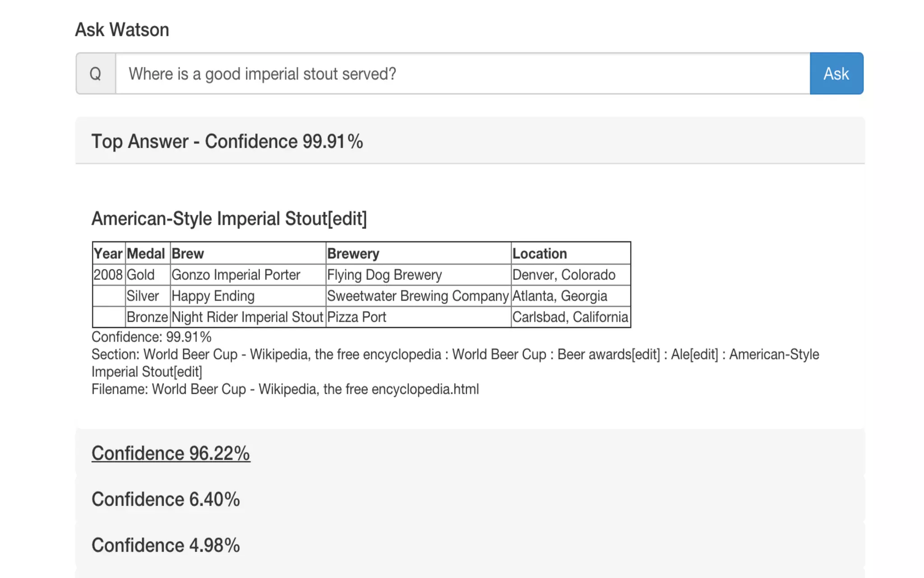Image resolution: width=924 pixels, height=578 pixels.
Task: Click the Location column header
Action: point(540,253)
